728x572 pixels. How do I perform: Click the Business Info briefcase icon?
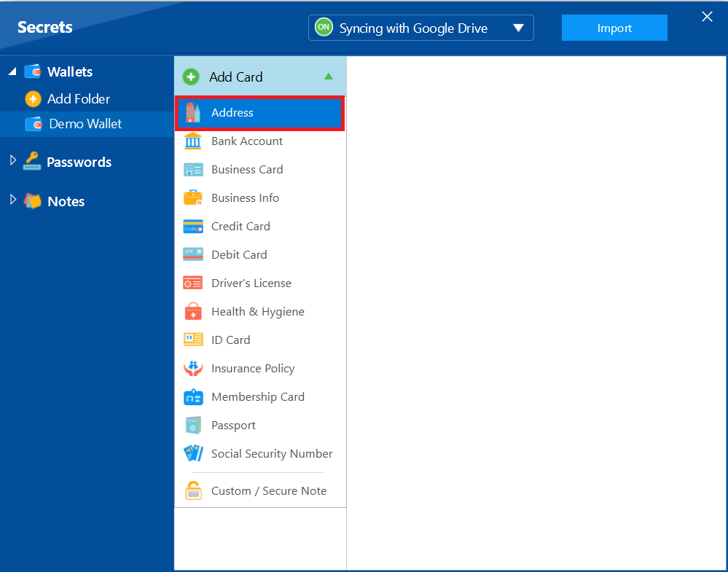192,197
